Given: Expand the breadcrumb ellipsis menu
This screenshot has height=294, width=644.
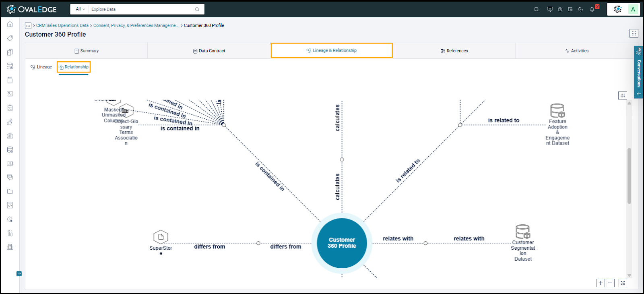Looking at the screenshot, I should pos(28,26).
